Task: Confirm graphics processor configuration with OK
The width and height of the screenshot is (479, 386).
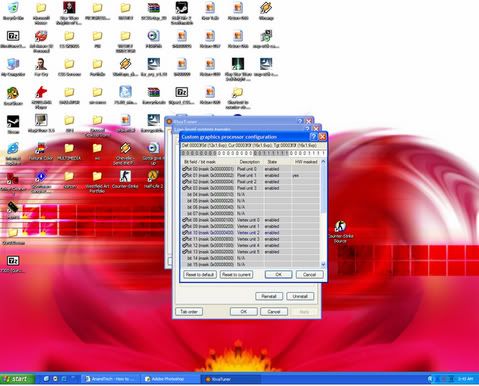Action: click(278, 274)
